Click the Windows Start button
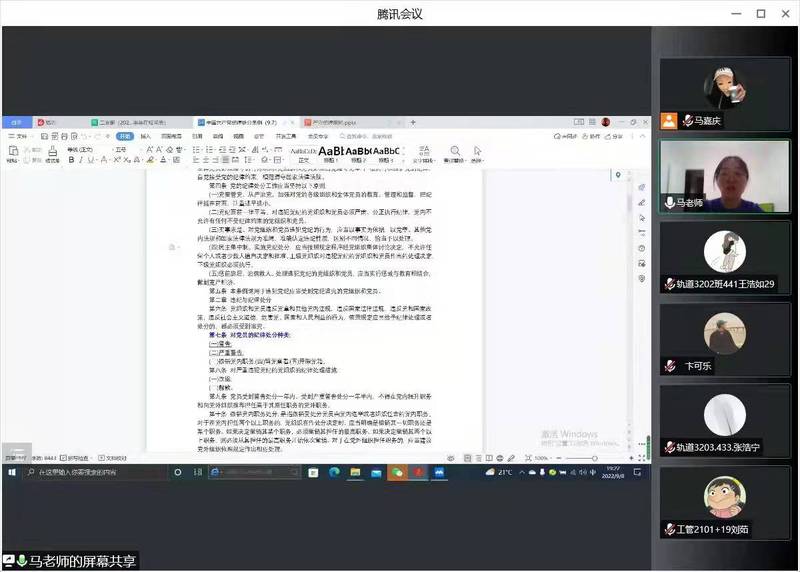 (9, 472)
